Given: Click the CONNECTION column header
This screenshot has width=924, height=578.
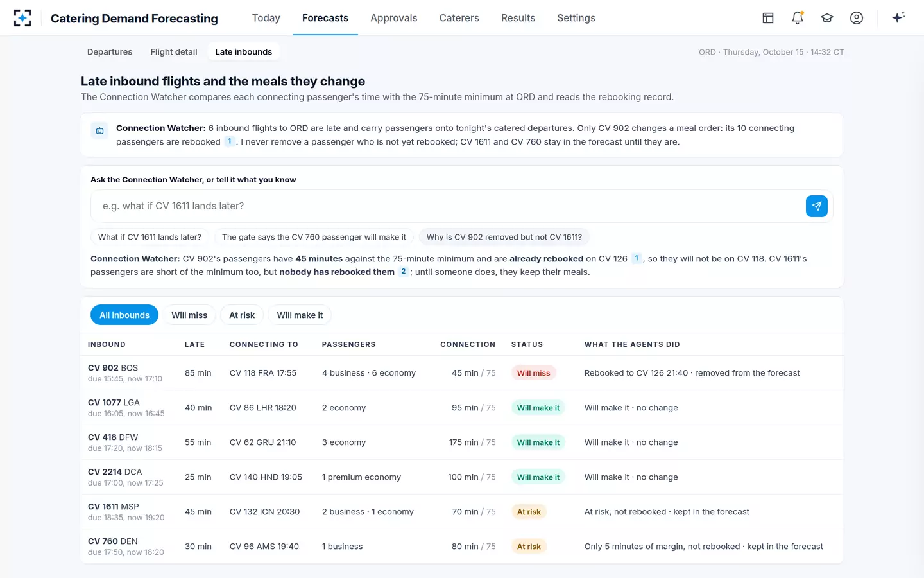Looking at the screenshot, I should click(468, 344).
